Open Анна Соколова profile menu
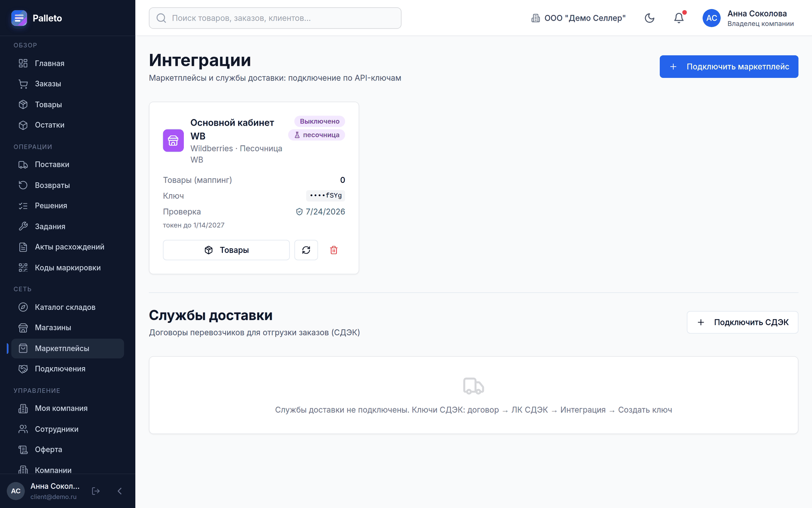Screen dimensions: 812x508 point(748,18)
